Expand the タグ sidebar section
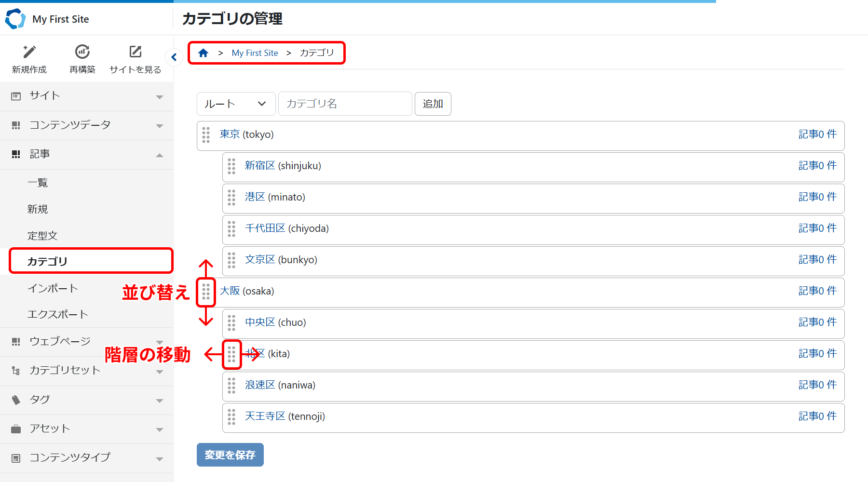 tap(87, 400)
